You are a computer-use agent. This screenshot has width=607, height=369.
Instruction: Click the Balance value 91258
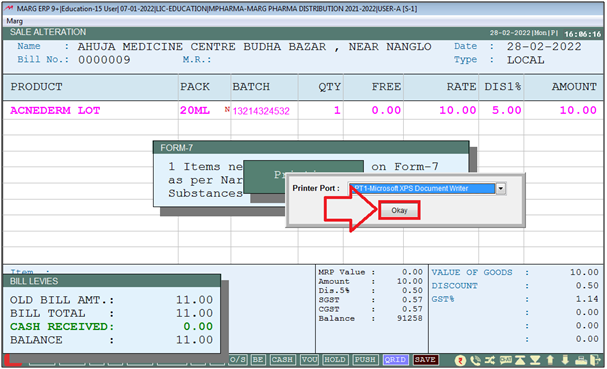(410, 318)
